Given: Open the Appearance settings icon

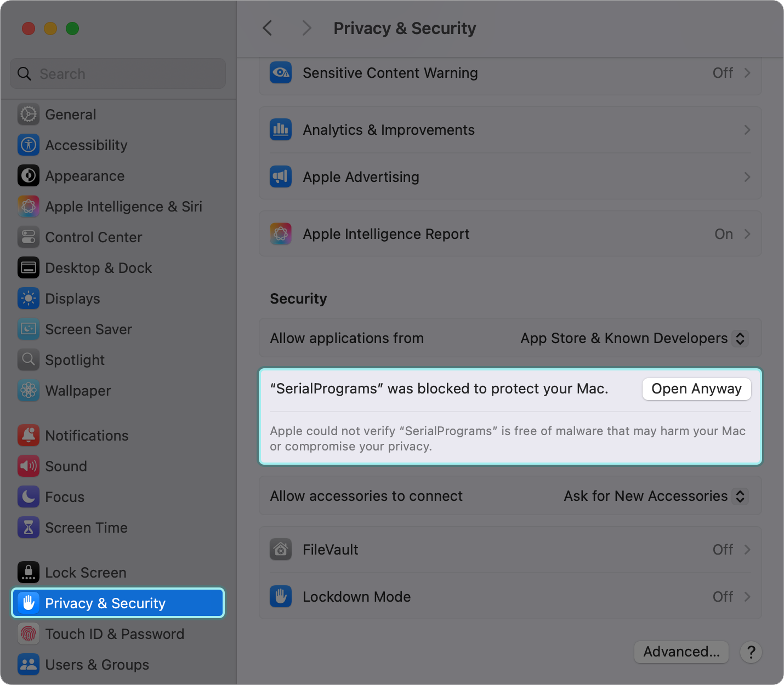Looking at the screenshot, I should click(x=29, y=176).
